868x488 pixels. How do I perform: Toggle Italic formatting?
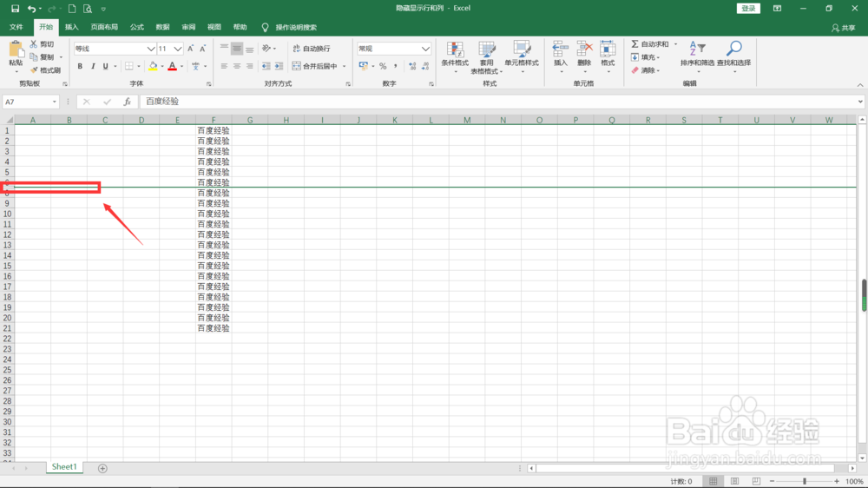point(93,66)
